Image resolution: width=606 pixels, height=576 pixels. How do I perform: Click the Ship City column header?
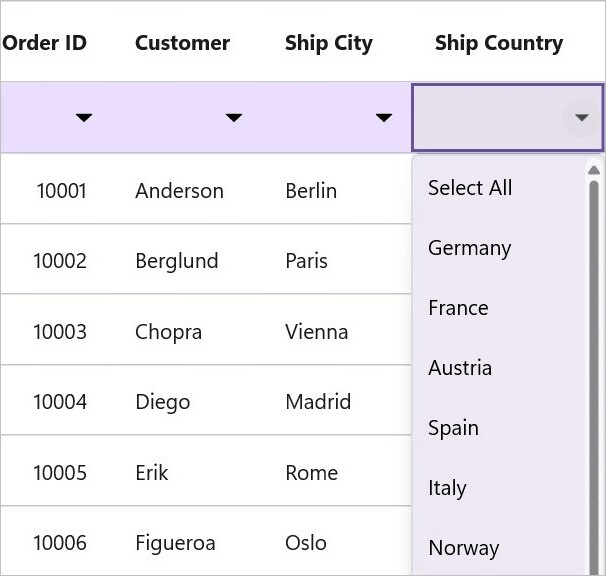pyautogui.click(x=329, y=43)
